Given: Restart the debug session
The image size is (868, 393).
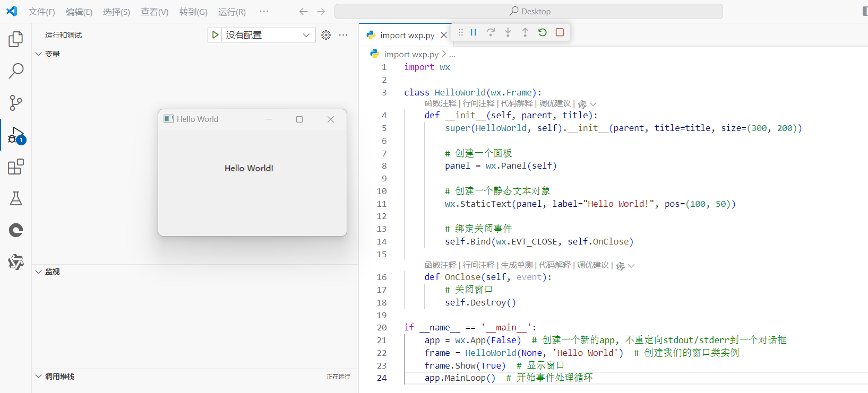Looking at the screenshot, I should [x=542, y=32].
